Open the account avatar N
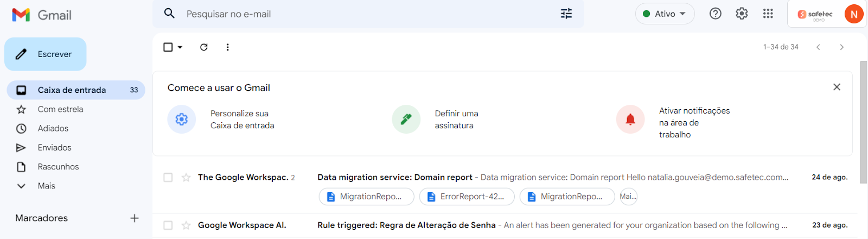The image size is (868, 239). click(x=854, y=14)
